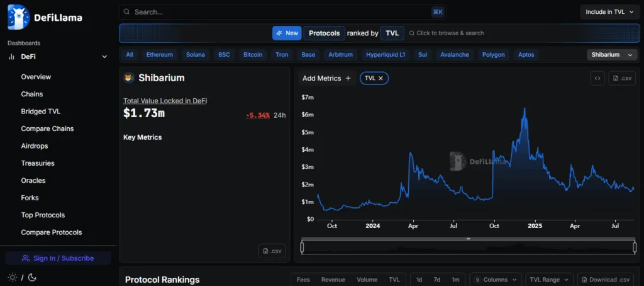Collapse the DeFi sidebar section
Screen dimensions: 644x286
[x=104, y=57]
